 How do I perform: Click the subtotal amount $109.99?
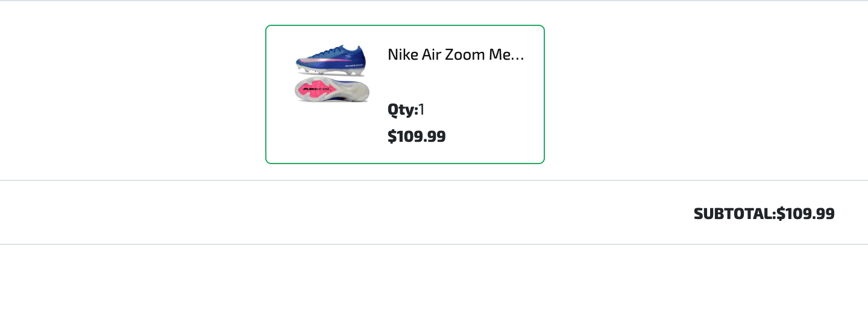[805, 214]
